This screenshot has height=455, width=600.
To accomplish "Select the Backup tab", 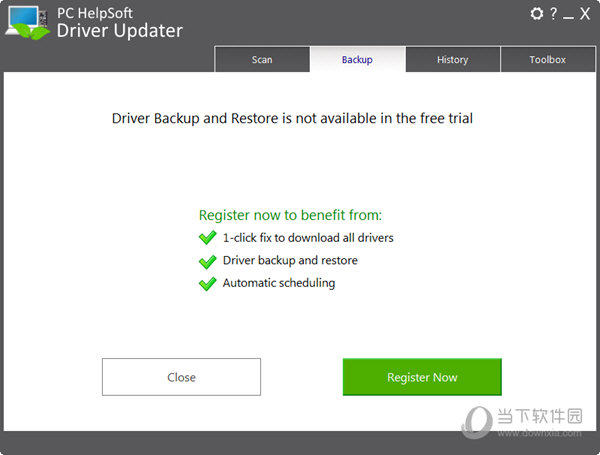I will point(357,59).
